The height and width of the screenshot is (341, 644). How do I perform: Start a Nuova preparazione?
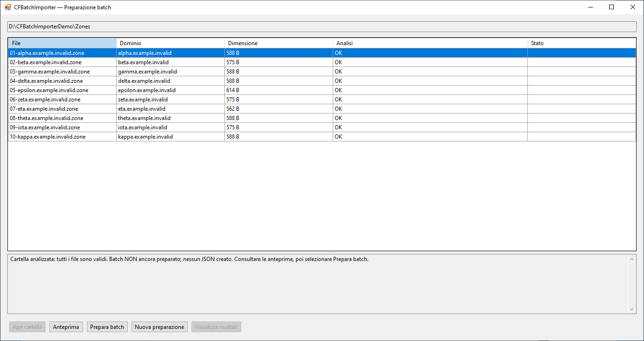pos(159,327)
